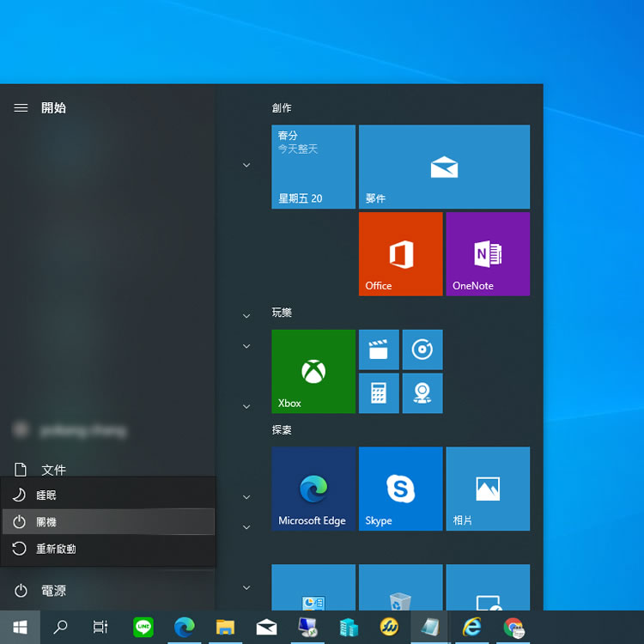Open the 郵件 Mail tile
Viewport: 644px width, 644px height.
pos(444,167)
